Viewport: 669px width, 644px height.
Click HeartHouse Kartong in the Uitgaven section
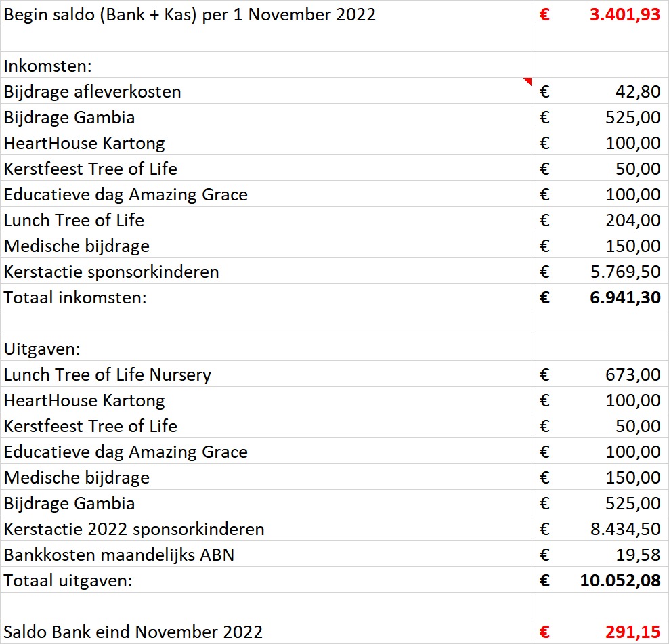tap(85, 401)
